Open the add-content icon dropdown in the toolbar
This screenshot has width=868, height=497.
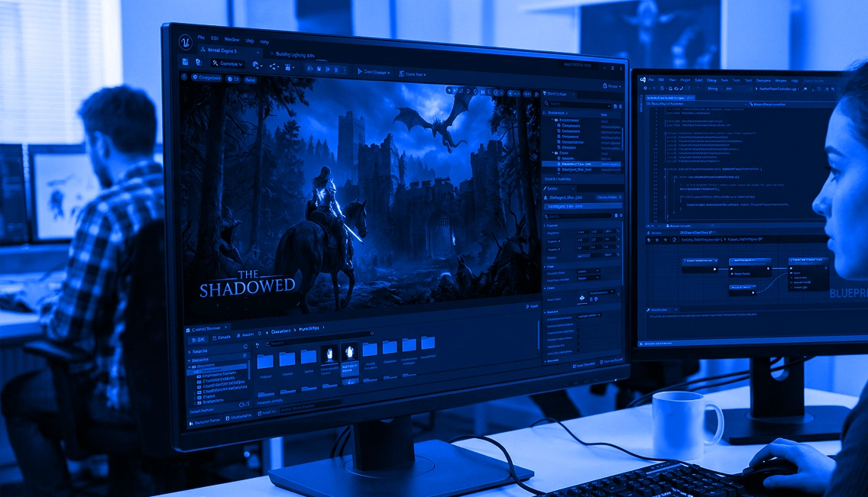(x=256, y=65)
